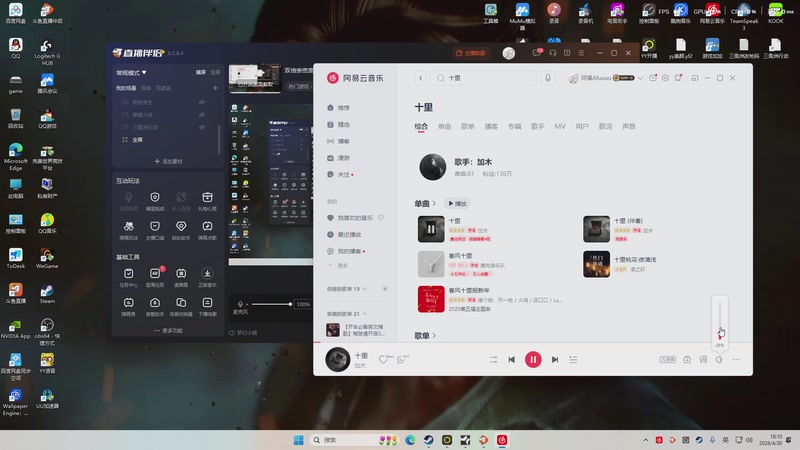The image size is (800, 450).
Task: Click the 主播数据 button in 直播伴侣
Action: (471, 53)
